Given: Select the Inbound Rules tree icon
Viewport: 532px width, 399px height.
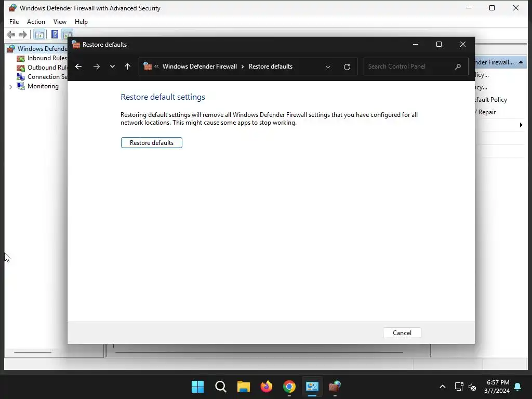Looking at the screenshot, I should pos(21,58).
